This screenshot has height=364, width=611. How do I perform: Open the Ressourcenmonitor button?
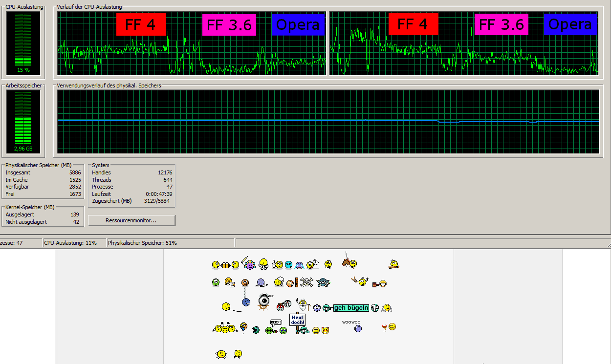click(131, 220)
